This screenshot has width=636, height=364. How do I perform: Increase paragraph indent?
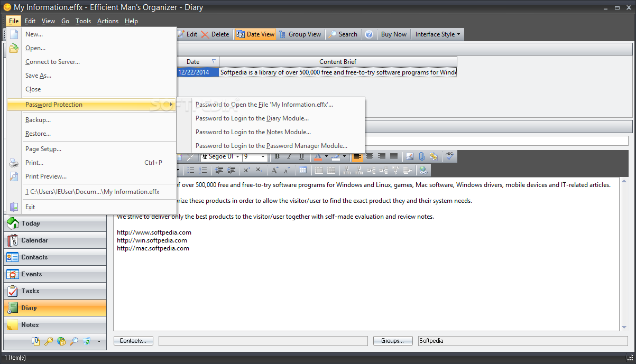click(x=231, y=170)
